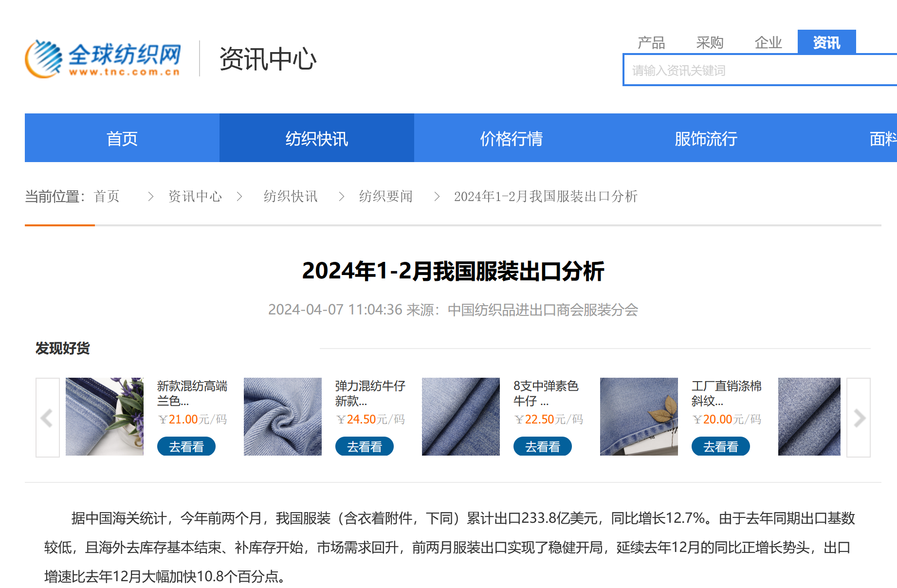This screenshot has width=897, height=588.
Task: Go to 首页 in the navigation bar
Action: [122, 138]
